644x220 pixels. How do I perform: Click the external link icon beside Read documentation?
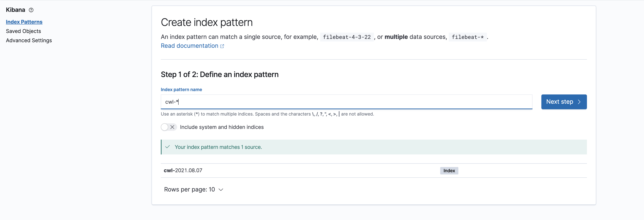coord(222,46)
